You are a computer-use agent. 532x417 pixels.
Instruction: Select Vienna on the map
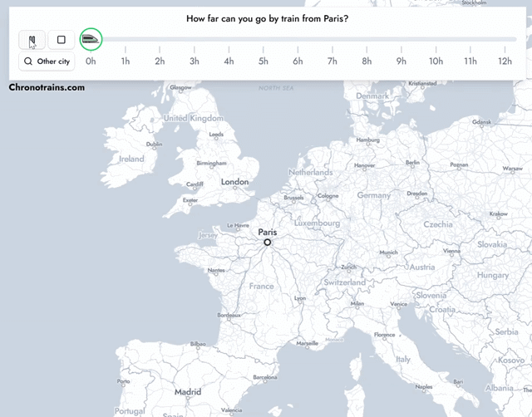coord(451,251)
